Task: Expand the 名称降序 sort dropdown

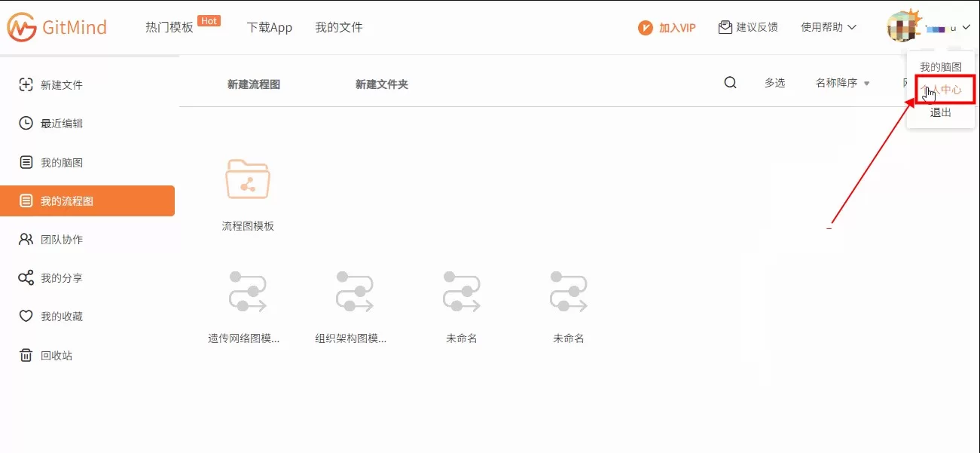Action: (842, 83)
